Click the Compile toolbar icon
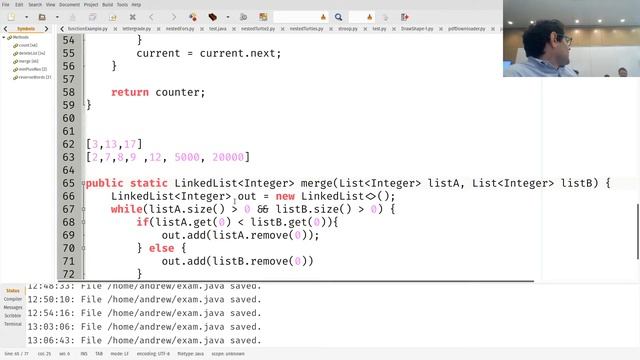640x360 pixels. coord(193,17)
